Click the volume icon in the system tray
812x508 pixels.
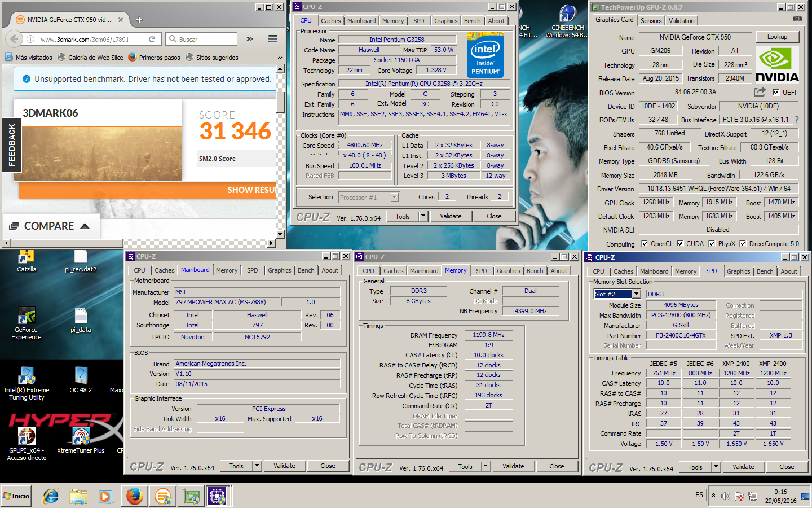point(726,496)
